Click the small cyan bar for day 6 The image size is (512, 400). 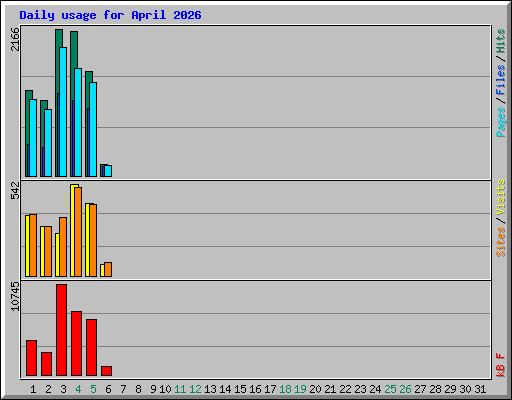coord(108,171)
